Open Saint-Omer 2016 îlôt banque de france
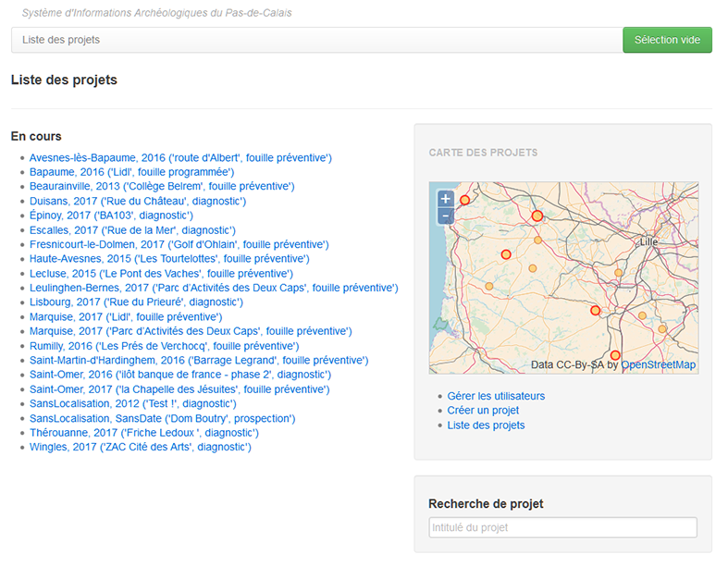This screenshot has height=567, width=728. [180, 375]
